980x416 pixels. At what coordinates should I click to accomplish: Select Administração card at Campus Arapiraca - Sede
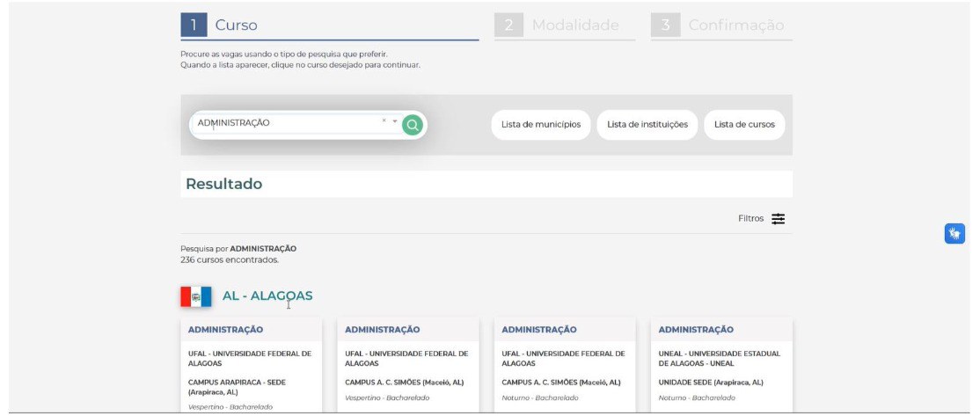[x=252, y=365]
